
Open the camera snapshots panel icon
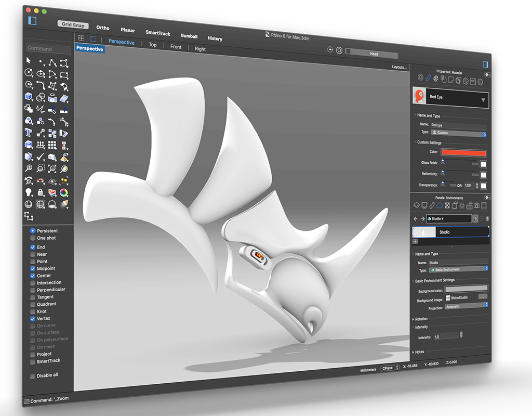coord(477,205)
